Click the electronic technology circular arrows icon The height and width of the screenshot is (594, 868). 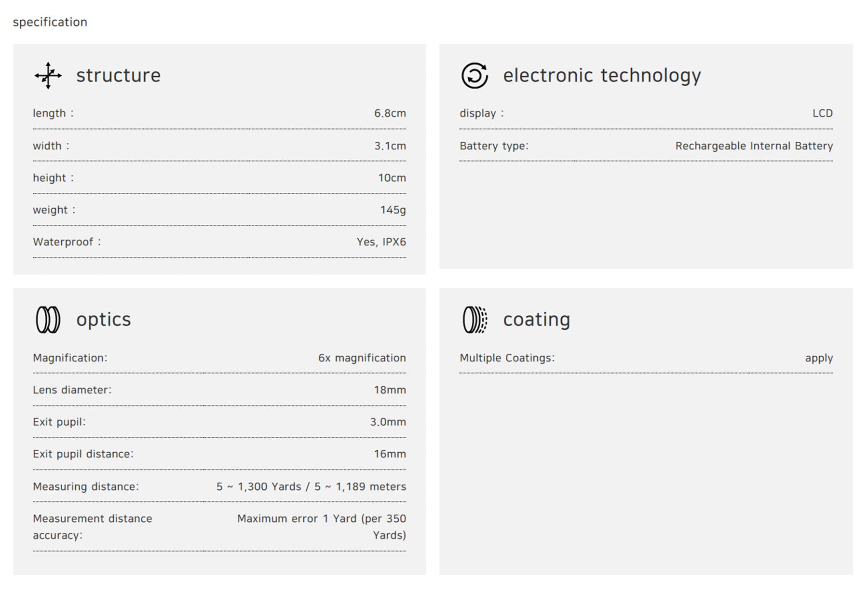pos(475,76)
